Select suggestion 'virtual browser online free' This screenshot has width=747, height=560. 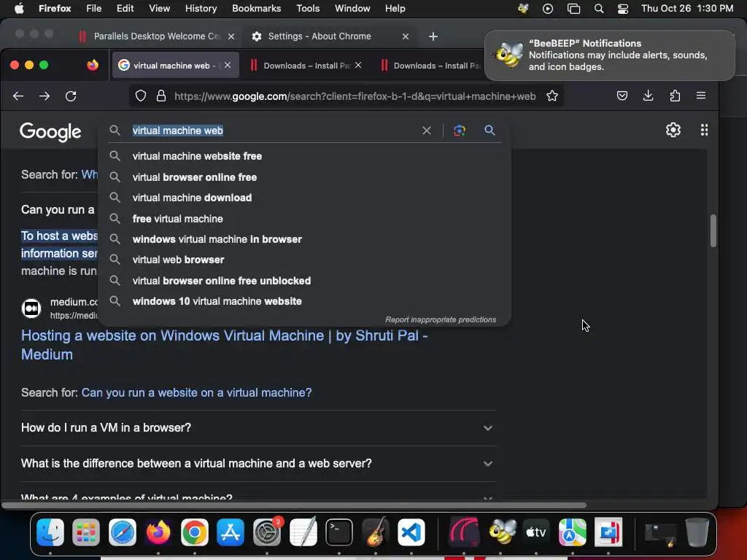pyautogui.click(x=304, y=177)
